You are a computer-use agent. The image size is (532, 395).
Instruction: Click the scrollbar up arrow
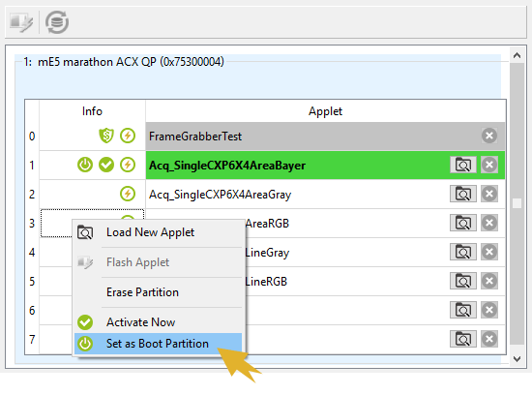pos(517,55)
